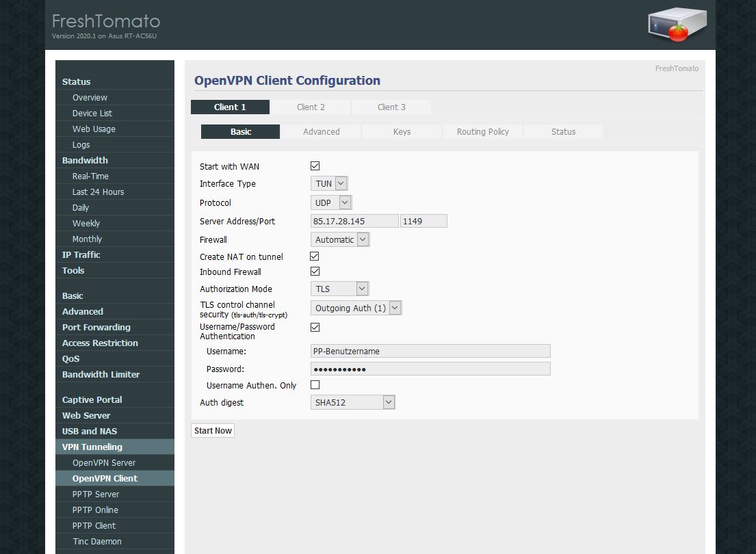Viewport: 756px width, 554px height.
Task: Open VPN Tunneling section
Action: pos(115,447)
